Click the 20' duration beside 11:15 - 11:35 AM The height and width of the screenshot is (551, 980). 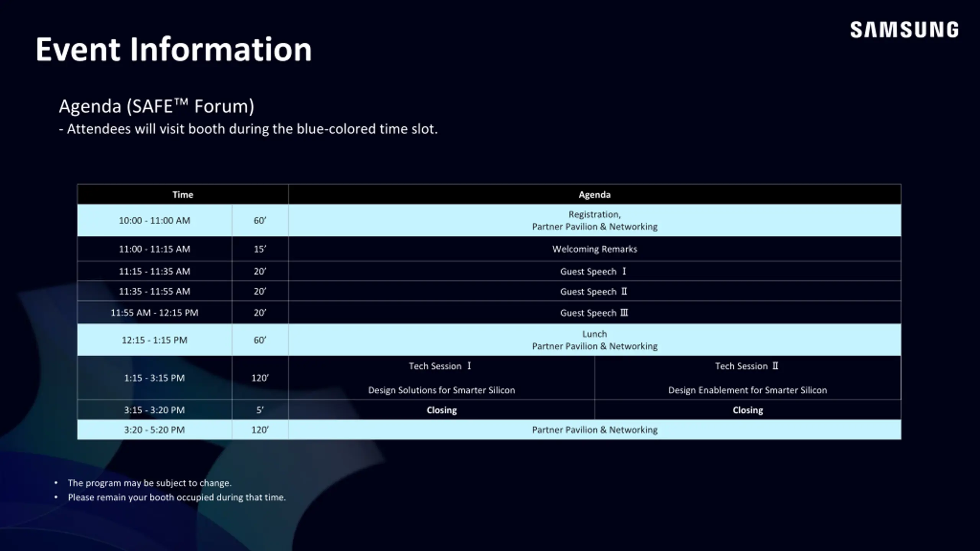point(260,271)
